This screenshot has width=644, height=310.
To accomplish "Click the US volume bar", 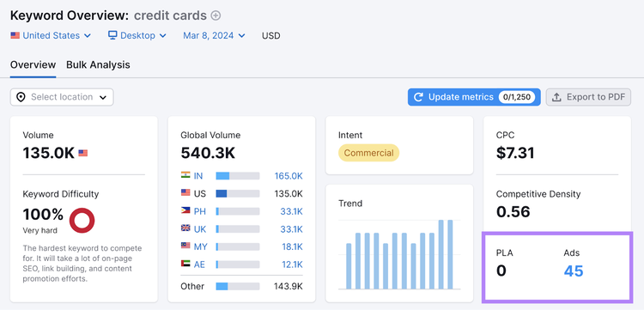I will tap(238, 193).
